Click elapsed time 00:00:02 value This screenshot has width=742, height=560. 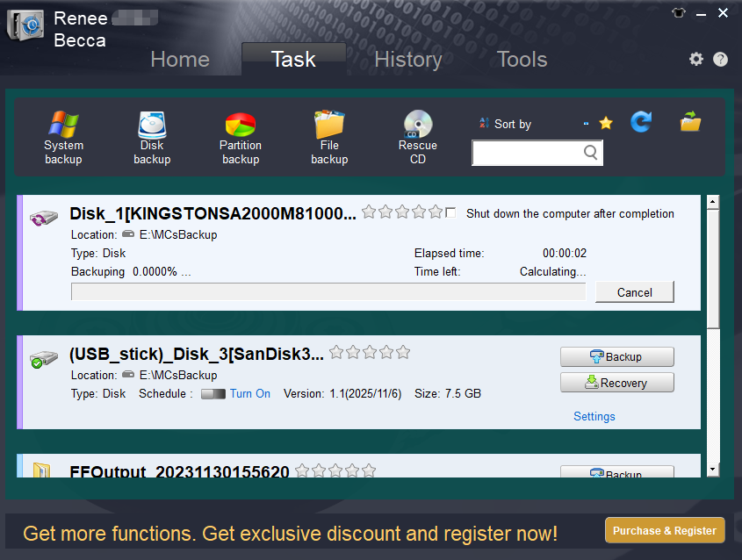coord(565,253)
